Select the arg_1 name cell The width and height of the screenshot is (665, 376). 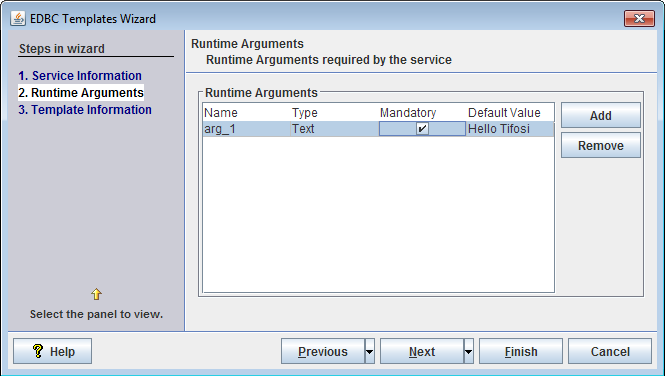coord(246,129)
